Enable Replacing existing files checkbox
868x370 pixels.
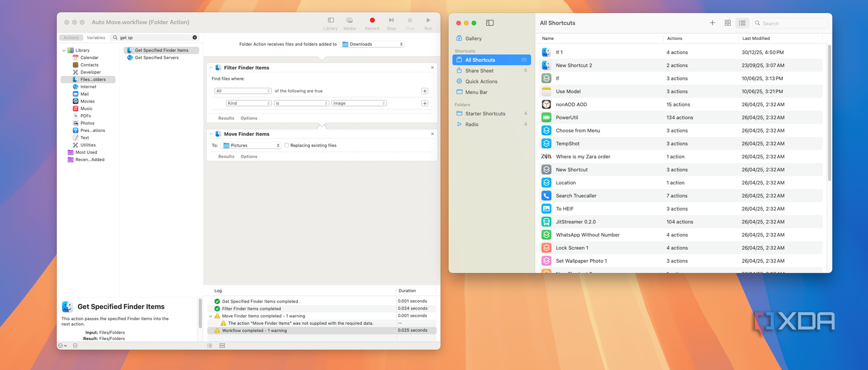[x=287, y=146]
